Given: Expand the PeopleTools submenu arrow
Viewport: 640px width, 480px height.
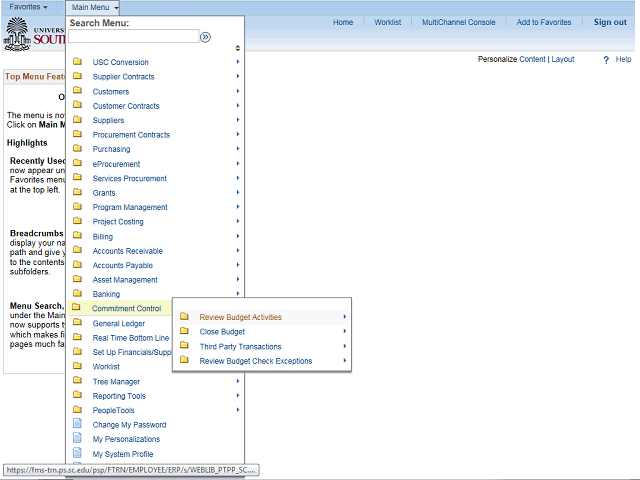Looking at the screenshot, I should [x=238, y=410].
